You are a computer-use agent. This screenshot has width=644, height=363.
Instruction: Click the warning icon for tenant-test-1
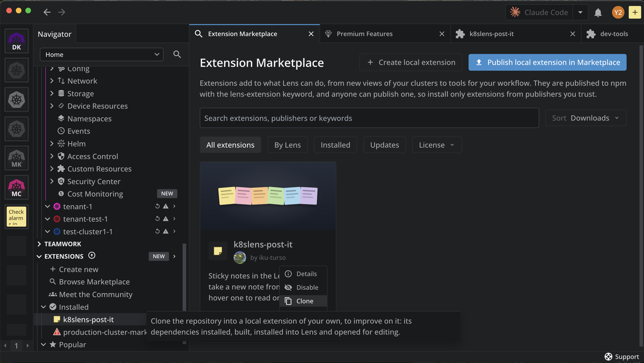166,219
